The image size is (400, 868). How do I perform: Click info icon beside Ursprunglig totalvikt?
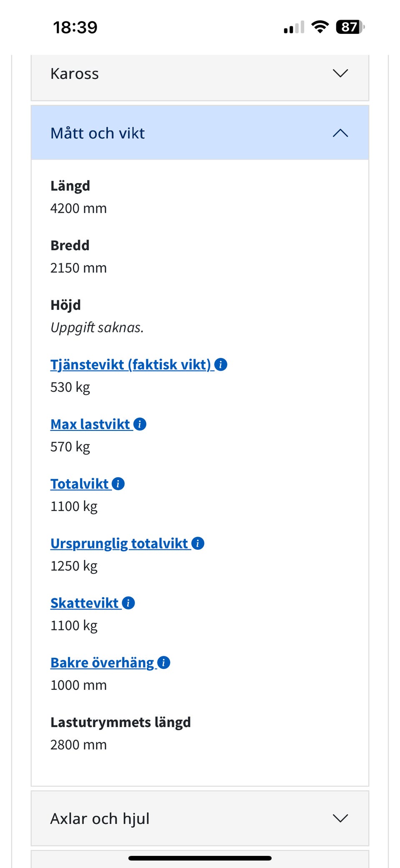coord(198,543)
